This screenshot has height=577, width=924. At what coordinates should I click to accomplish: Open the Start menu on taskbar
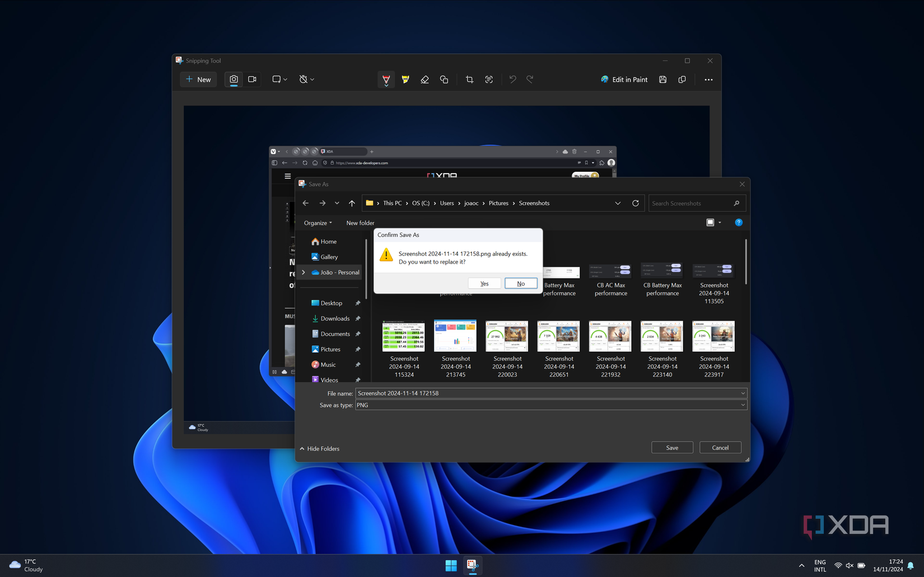(x=451, y=565)
